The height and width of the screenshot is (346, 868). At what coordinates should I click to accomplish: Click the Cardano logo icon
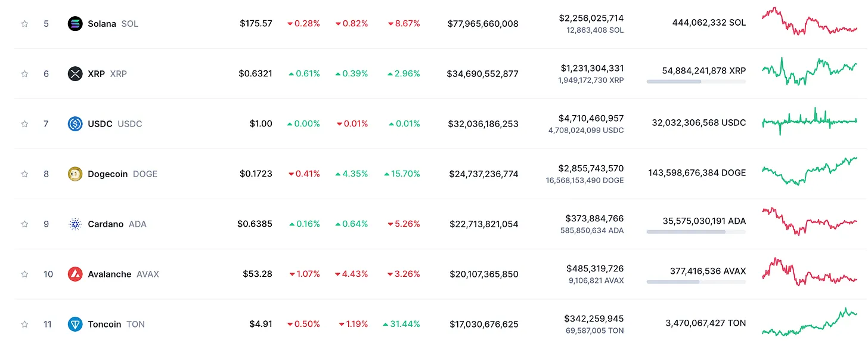(x=75, y=224)
